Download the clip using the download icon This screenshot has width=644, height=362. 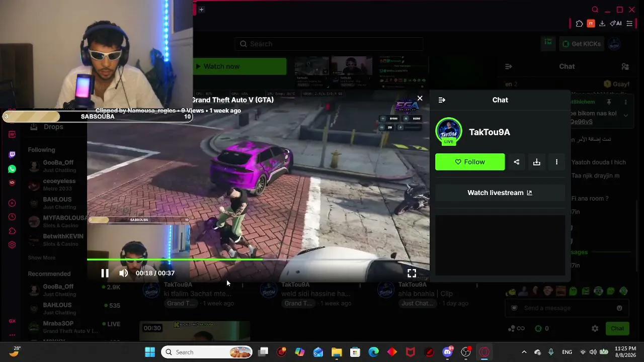pos(537,162)
